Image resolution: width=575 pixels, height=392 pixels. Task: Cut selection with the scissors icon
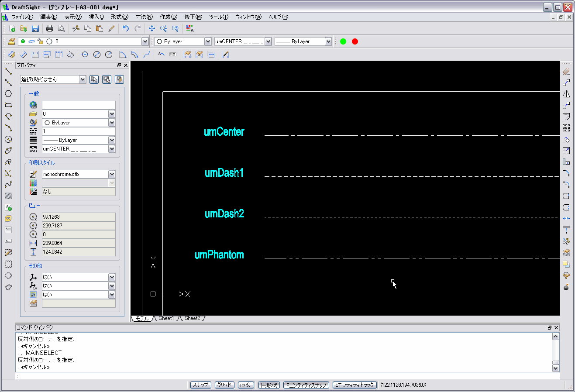[76, 28]
